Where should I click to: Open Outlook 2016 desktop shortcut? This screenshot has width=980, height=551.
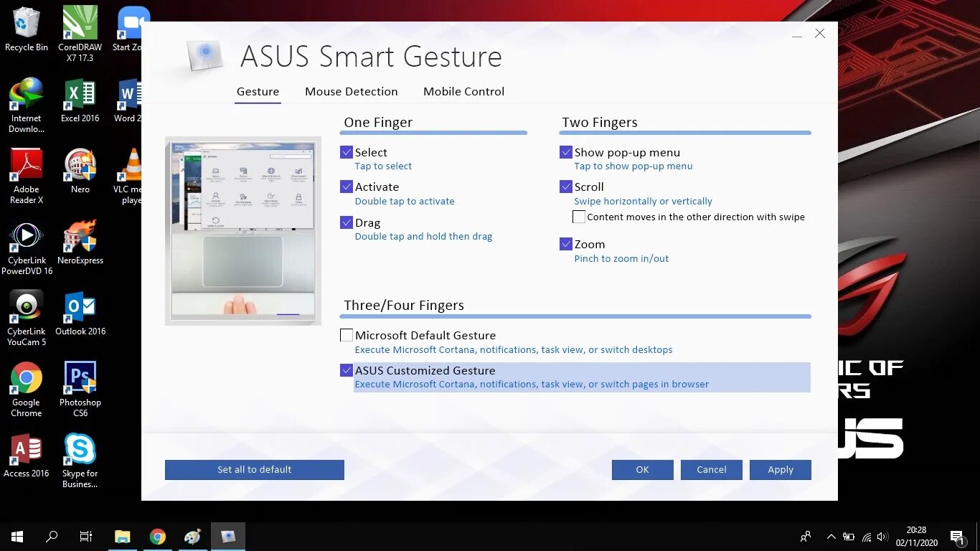(80, 314)
